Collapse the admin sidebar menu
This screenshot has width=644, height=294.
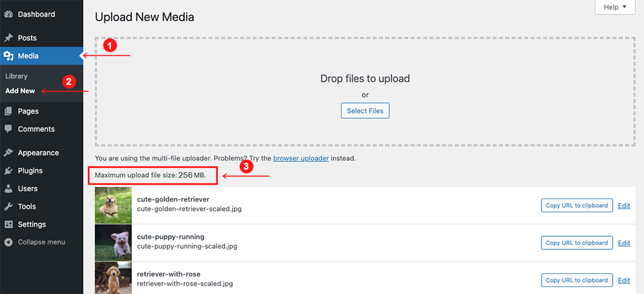(35, 242)
